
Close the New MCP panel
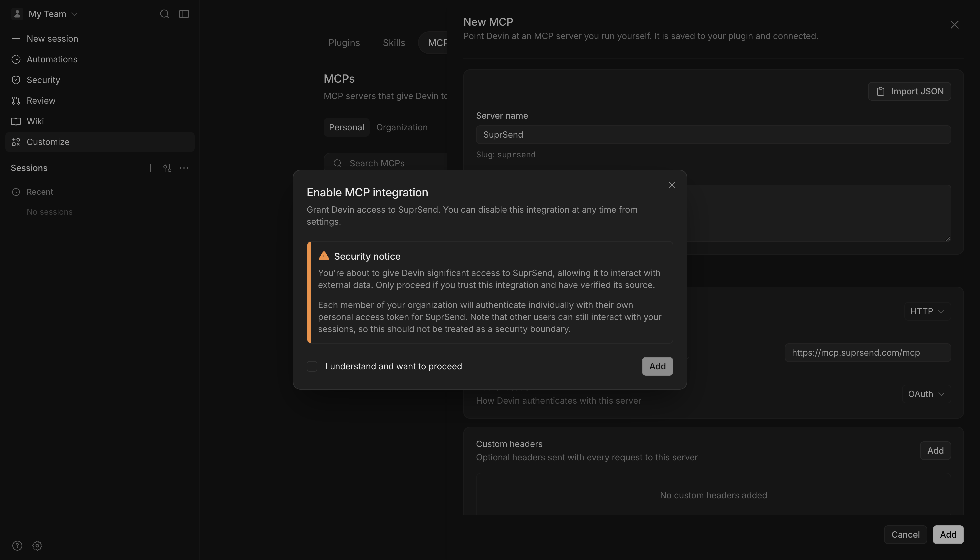click(954, 25)
